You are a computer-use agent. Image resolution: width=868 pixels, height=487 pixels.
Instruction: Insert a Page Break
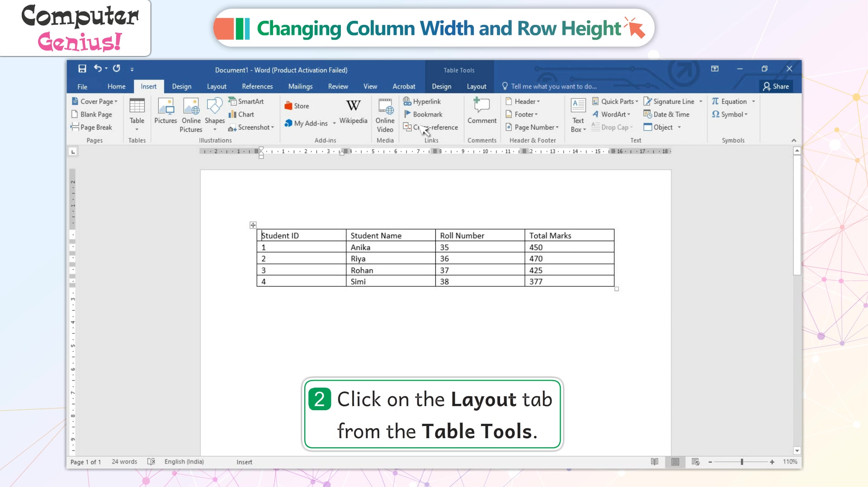(92, 127)
